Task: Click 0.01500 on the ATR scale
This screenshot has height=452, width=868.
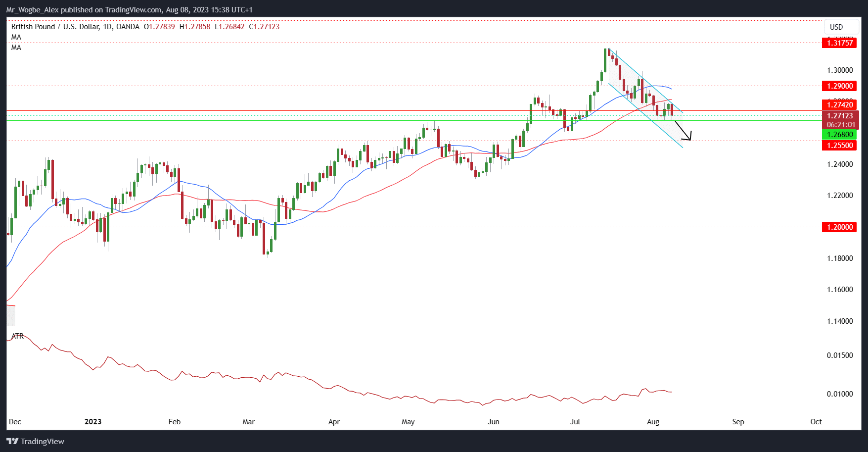Action: click(x=840, y=355)
